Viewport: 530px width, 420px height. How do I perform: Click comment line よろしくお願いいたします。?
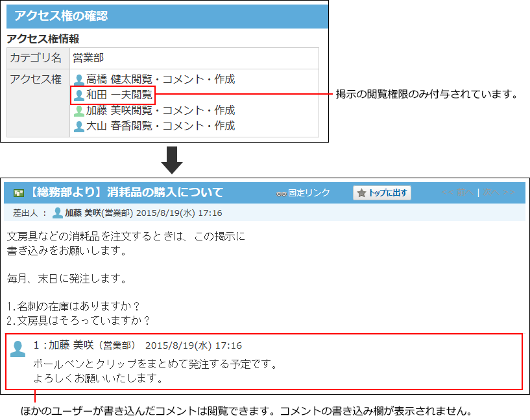pos(99,379)
